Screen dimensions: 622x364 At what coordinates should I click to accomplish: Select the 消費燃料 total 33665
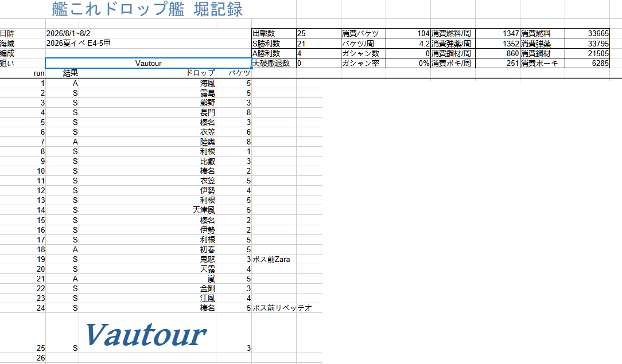[x=587, y=33]
